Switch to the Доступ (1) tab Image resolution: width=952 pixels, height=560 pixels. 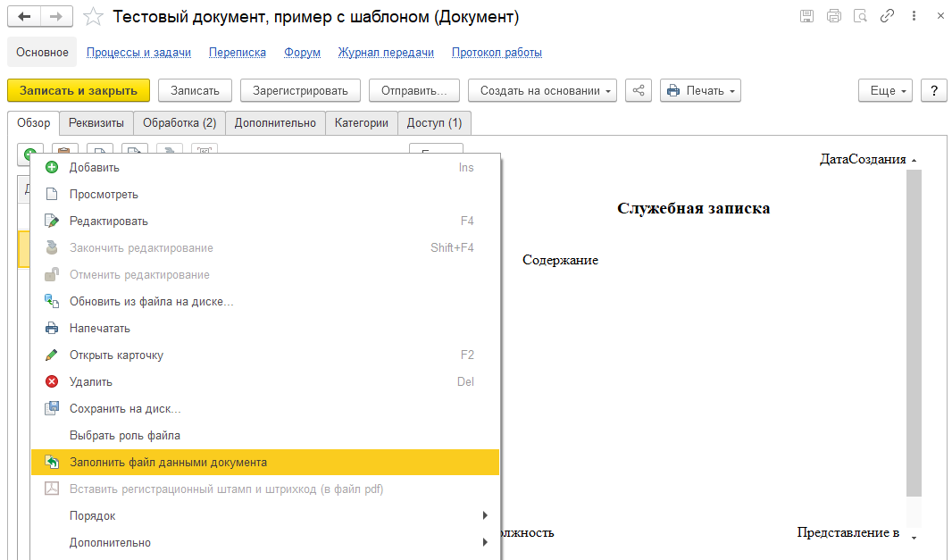pyautogui.click(x=434, y=123)
